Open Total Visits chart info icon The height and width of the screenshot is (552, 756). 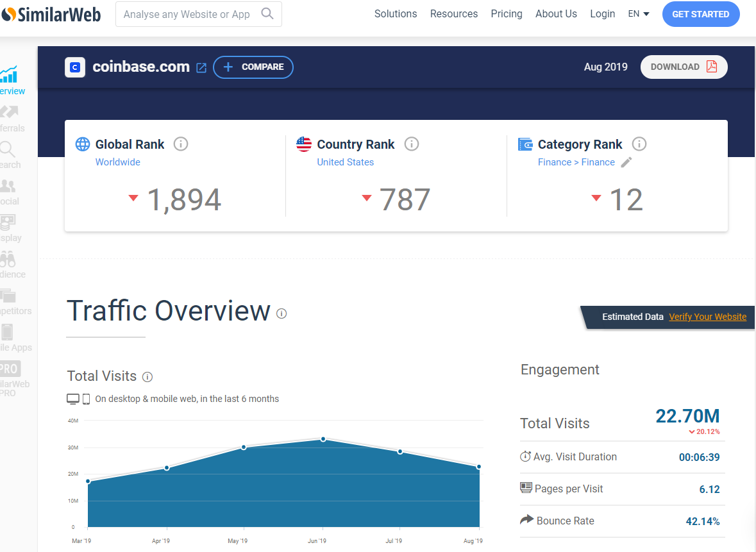[147, 377]
